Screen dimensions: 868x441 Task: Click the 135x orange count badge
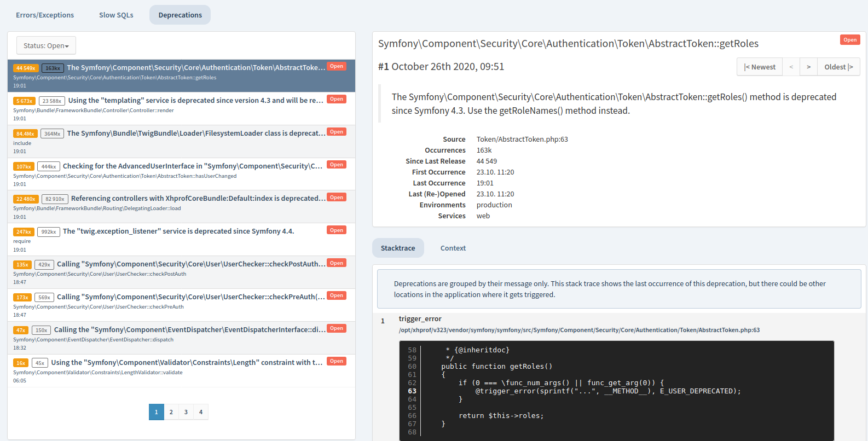[22, 265]
